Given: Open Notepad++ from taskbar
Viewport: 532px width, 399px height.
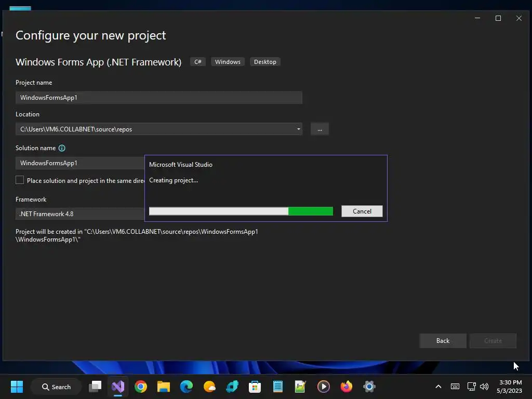Looking at the screenshot, I should click(x=300, y=387).
